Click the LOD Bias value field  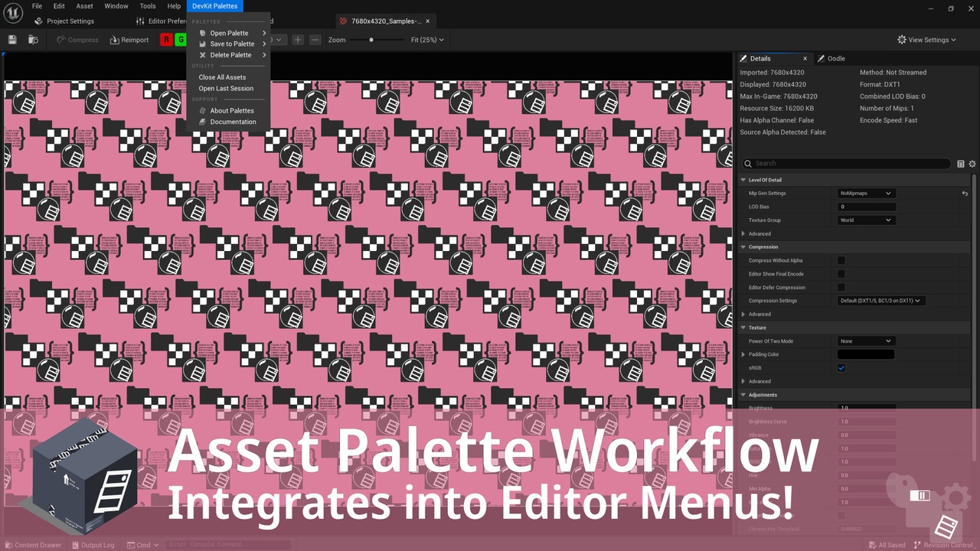[866, 207]
